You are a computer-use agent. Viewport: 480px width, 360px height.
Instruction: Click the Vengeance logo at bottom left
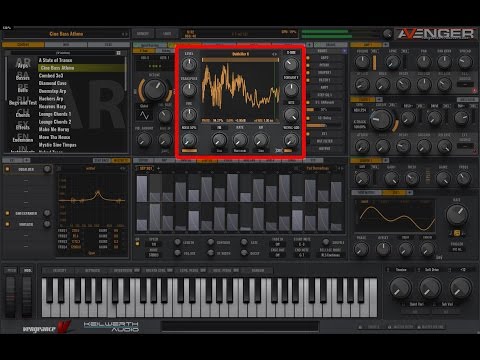click(47, 327)
